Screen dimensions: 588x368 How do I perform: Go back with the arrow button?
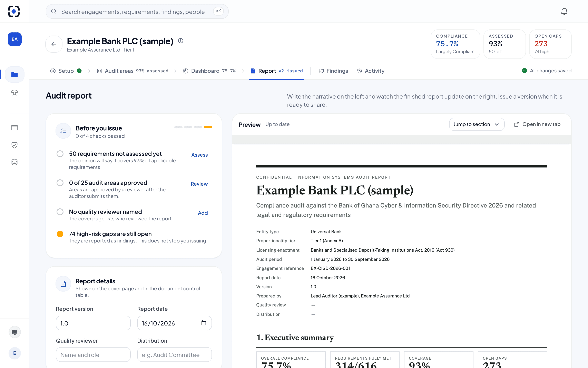pos(54,44)
